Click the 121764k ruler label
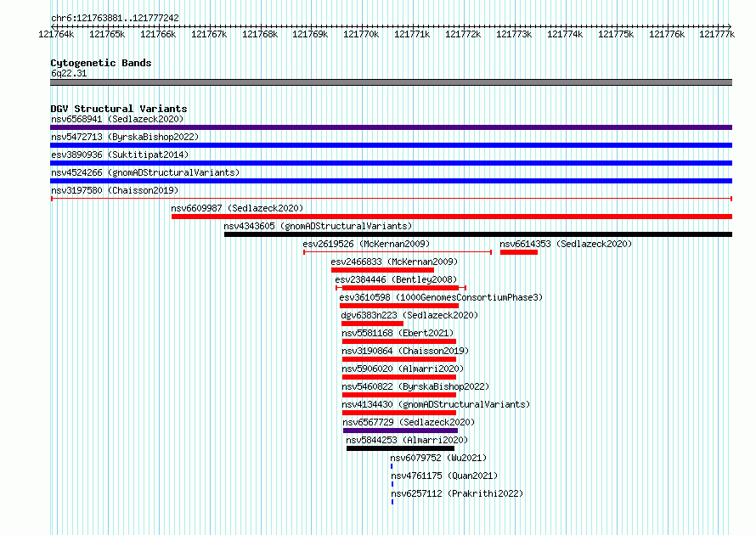The image size is (756, 535). pyautogui.click(x=56, y=34)
